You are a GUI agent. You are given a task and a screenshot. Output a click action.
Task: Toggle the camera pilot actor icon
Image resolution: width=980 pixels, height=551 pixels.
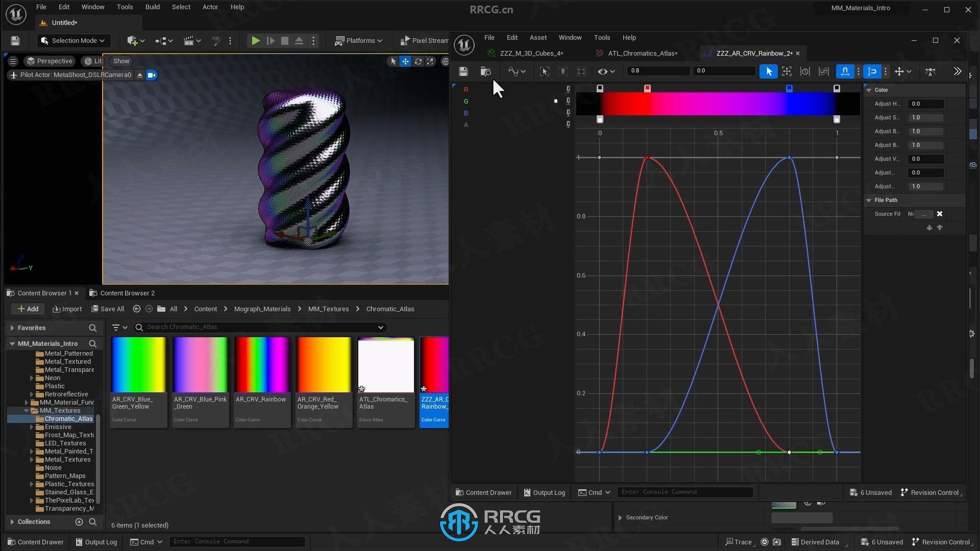pos(152,74)
